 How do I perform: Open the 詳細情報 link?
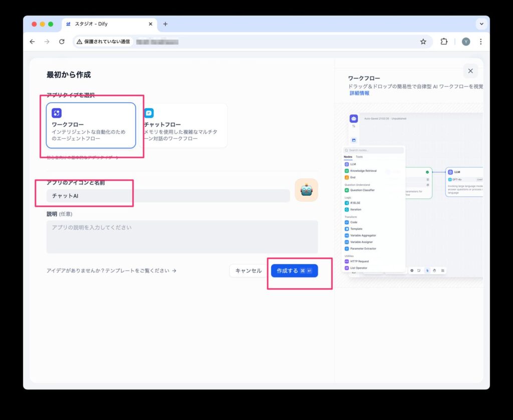point(359,93)
